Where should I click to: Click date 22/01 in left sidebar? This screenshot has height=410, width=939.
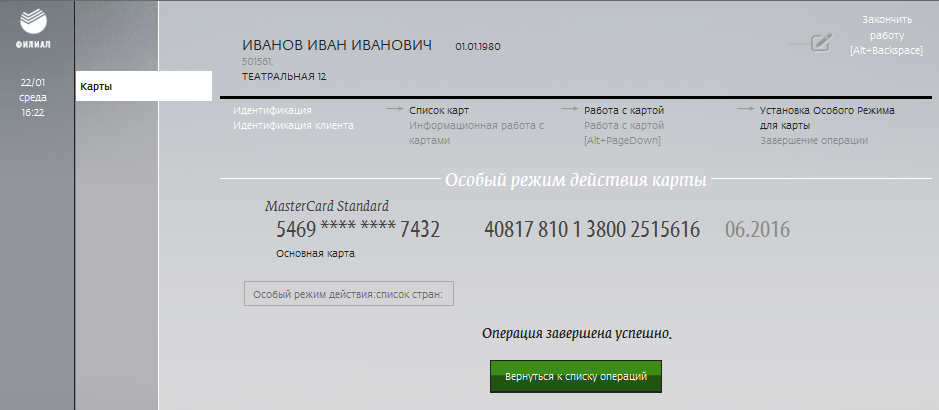coord(34,83)
